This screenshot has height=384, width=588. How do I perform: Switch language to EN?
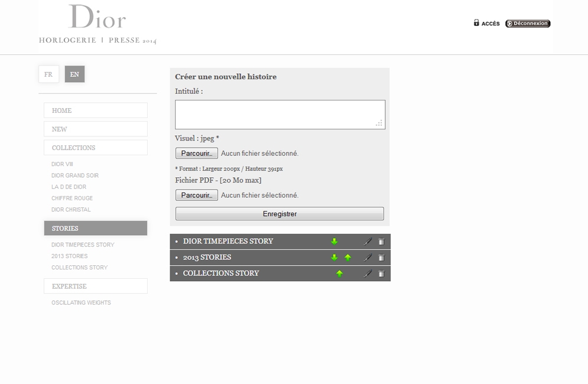click(74, 74)
